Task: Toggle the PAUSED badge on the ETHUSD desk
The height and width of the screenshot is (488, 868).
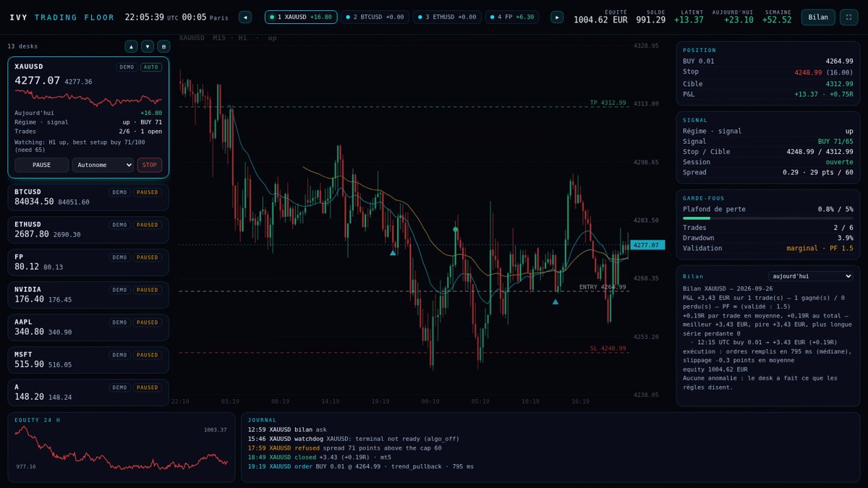Action: pyautogui.click(x=148, y=225)
